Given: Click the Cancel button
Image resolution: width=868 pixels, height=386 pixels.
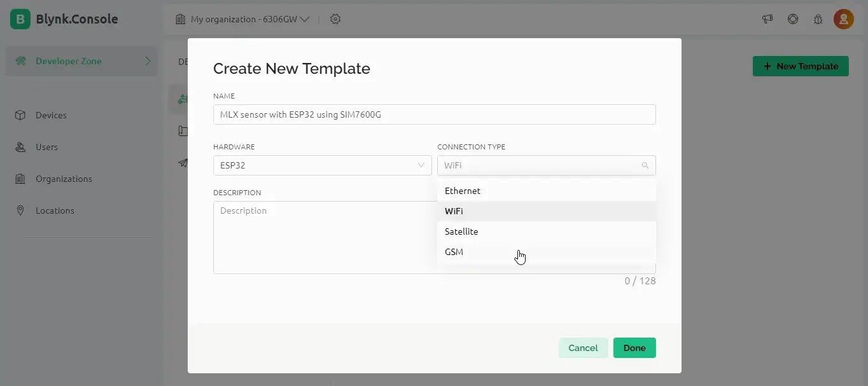Looking at the screenshot, I should click(583, 348).
